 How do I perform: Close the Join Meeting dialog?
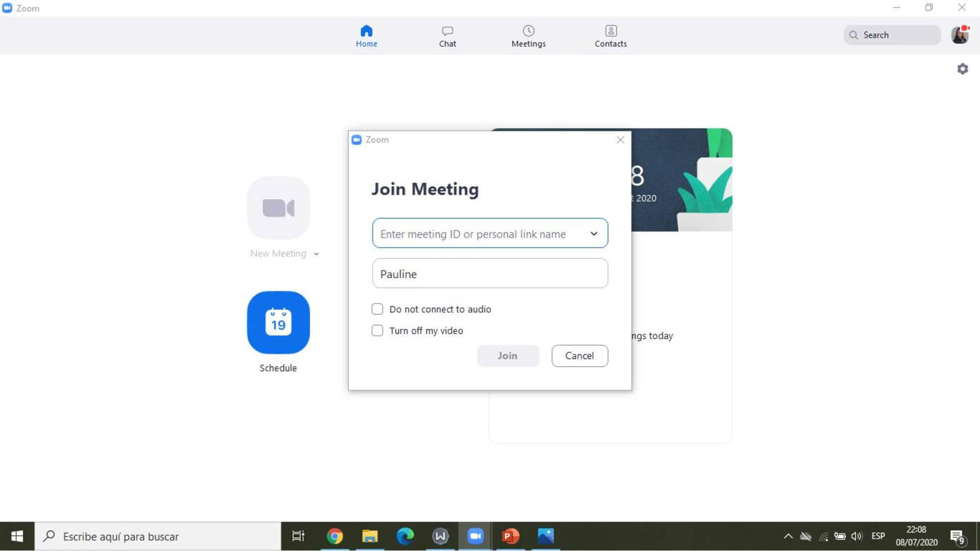pyautogui.click(x=620, y=140)
